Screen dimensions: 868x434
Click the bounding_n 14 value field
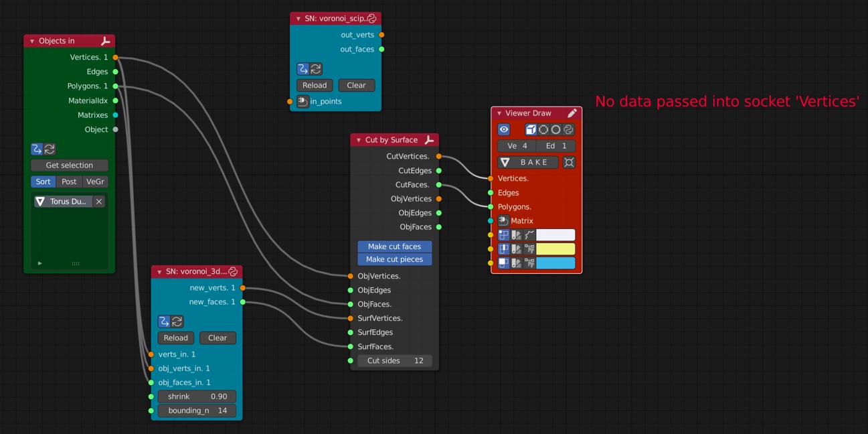tap(197, 411)
